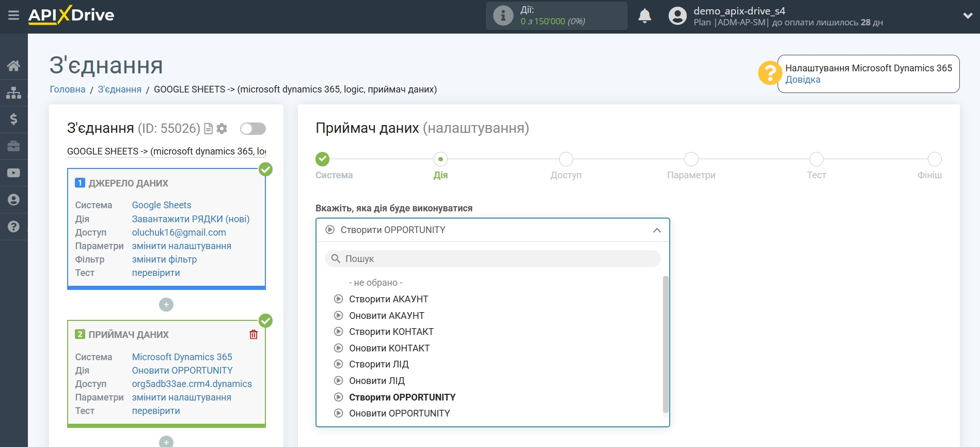The width and height of the screenshot is (980, 447).
Task: Open notifications bell
Action: (644, 16)
